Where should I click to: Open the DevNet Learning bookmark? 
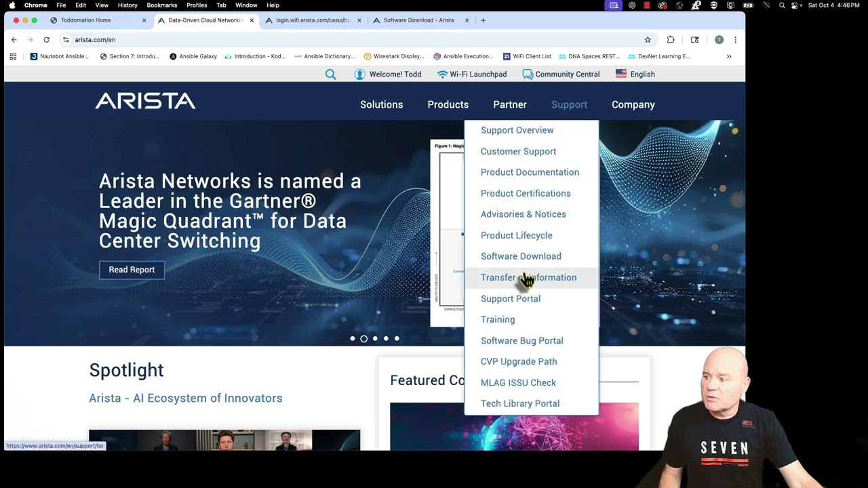click(x=659, y=56)
